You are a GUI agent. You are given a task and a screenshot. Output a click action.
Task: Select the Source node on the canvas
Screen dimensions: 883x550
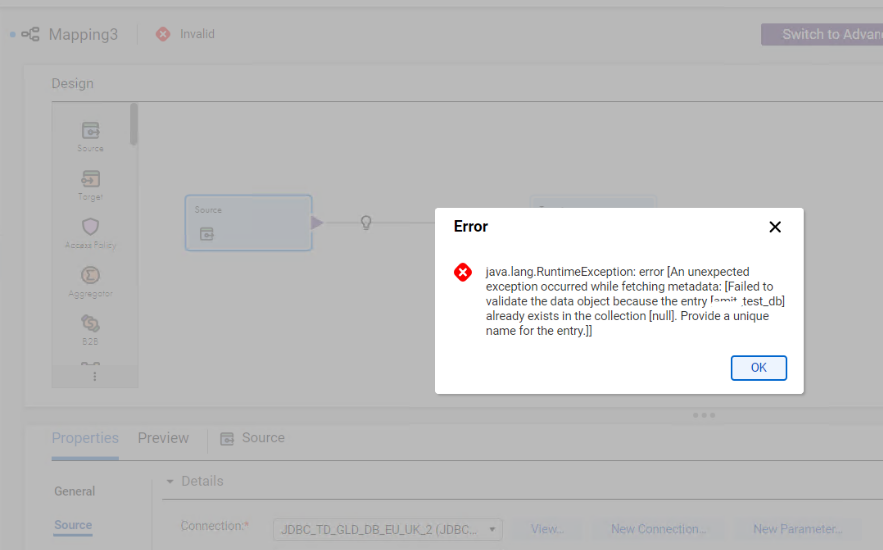click(248, 223)
